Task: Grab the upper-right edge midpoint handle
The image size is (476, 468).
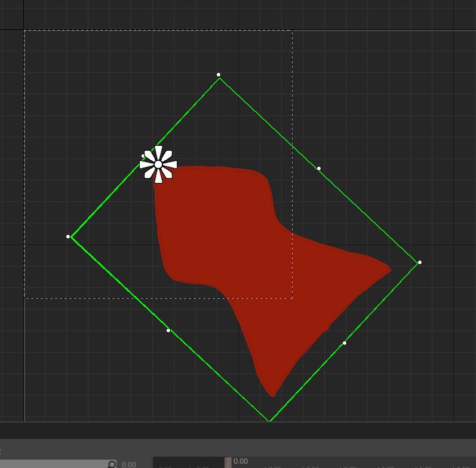Action: coord(319,169)
